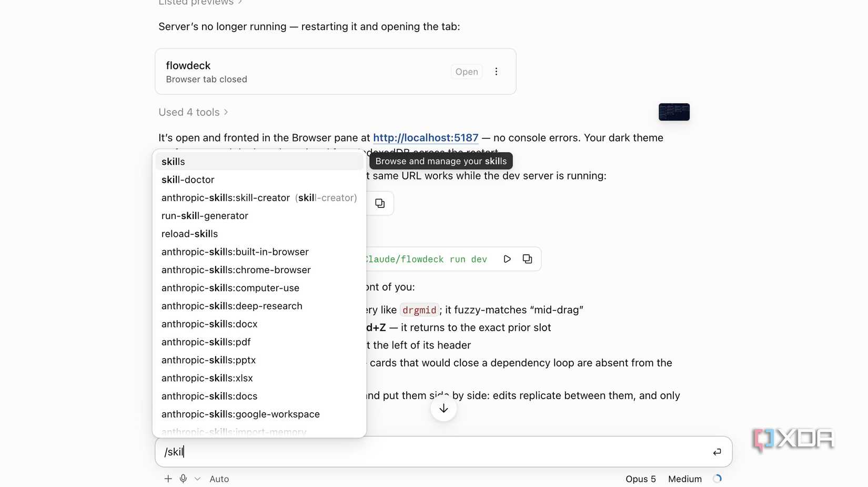Screen dimensions: 868x487
Task: Open the flowdeck browser tab preview
Action: coord(467,72)
